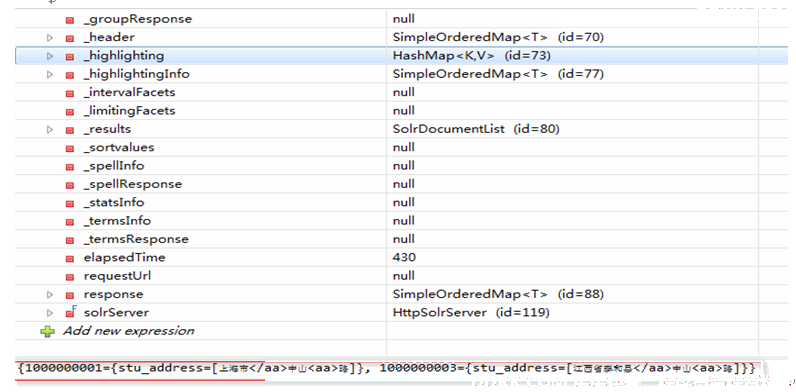Click value SimpleOrderedMap<T> (id=88)
The width and height of the screenshot is (796, 392).
coord(498,294)
